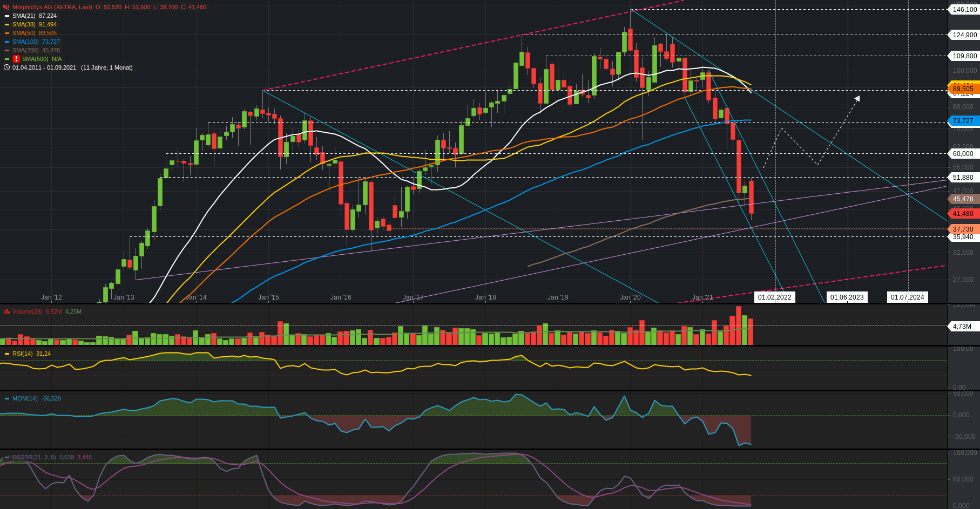Click the orange 89,505 SMA price tag

coord(964,89)
